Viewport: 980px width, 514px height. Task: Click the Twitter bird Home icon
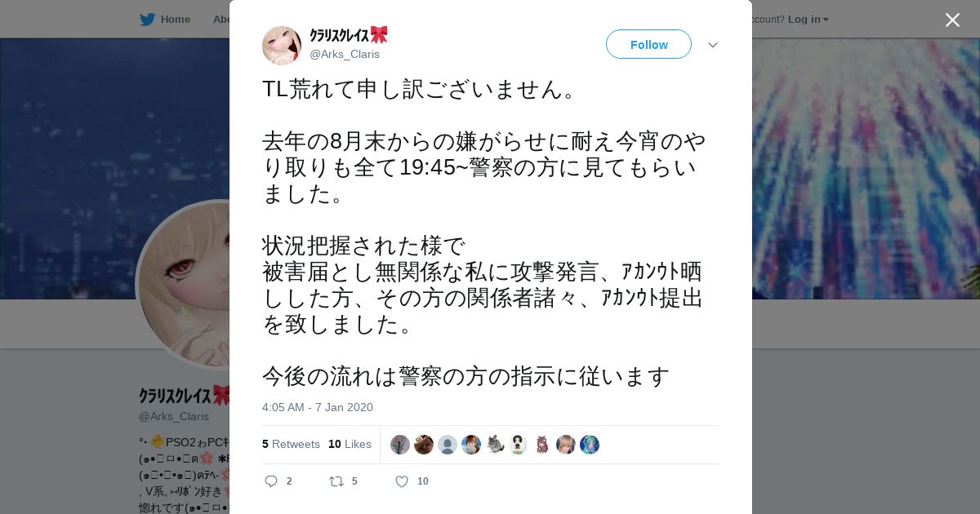point(147,19)
